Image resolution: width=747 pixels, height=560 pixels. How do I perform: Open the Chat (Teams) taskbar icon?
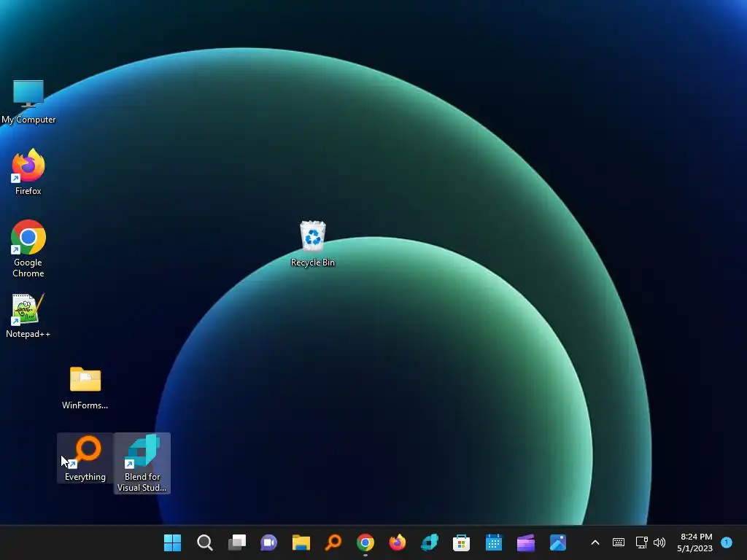[x=268, y=542]
